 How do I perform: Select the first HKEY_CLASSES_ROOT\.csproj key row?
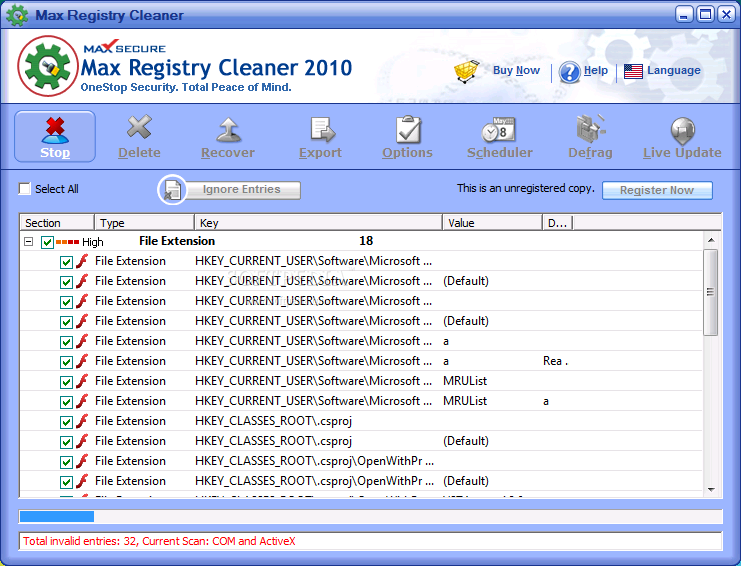tap(274, 421)
